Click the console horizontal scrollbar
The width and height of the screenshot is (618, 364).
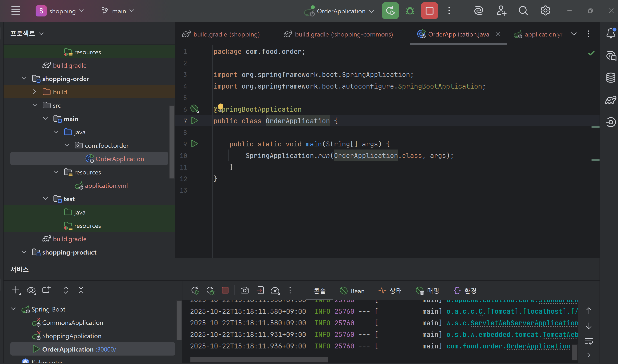click(x=259, y=360)
